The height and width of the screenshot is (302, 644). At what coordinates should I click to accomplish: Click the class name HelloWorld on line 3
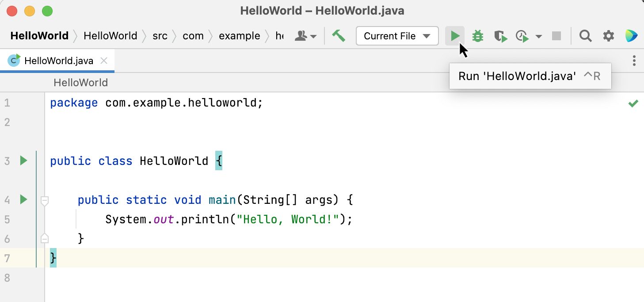tap(174, 161)
